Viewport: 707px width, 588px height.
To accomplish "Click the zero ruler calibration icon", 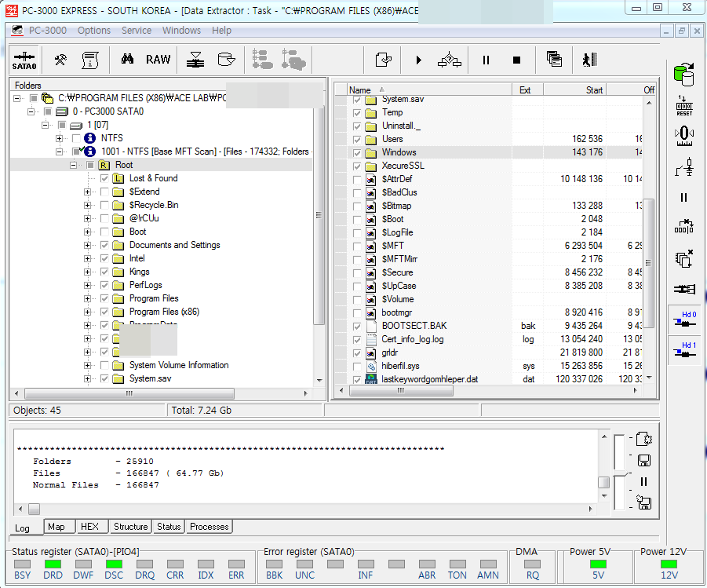I will point(684,137).
